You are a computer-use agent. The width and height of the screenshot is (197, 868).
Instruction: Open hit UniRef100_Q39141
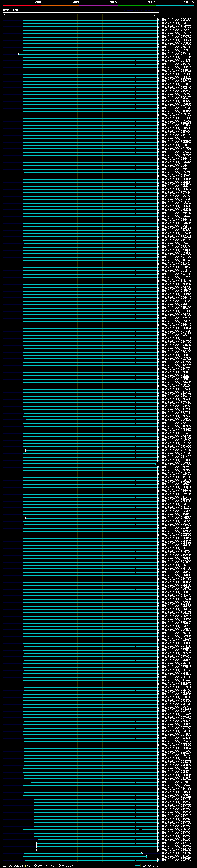[177, 33]
